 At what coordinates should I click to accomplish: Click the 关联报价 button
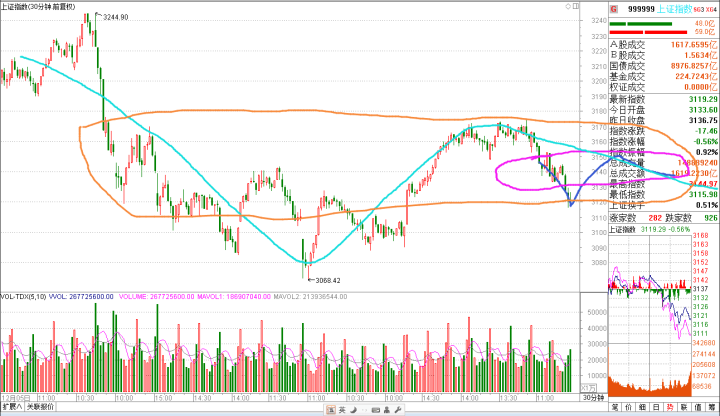click(x=40, y=408)
